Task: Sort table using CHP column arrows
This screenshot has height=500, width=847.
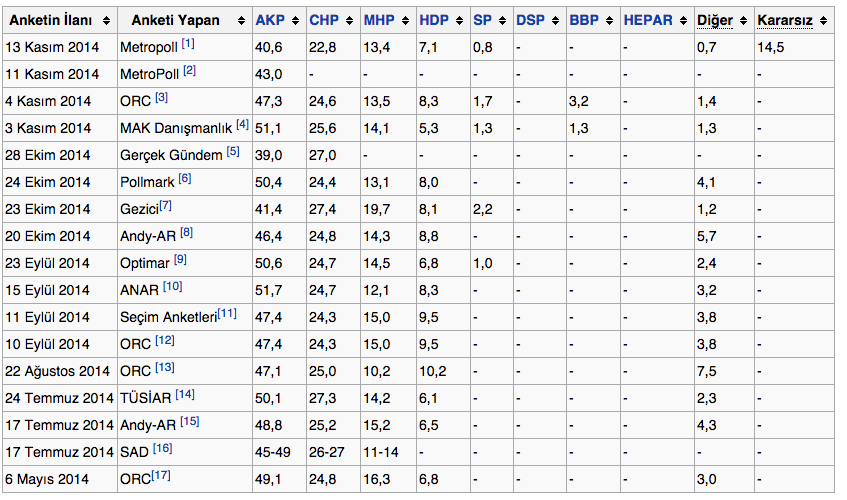Action: [350, 20]
